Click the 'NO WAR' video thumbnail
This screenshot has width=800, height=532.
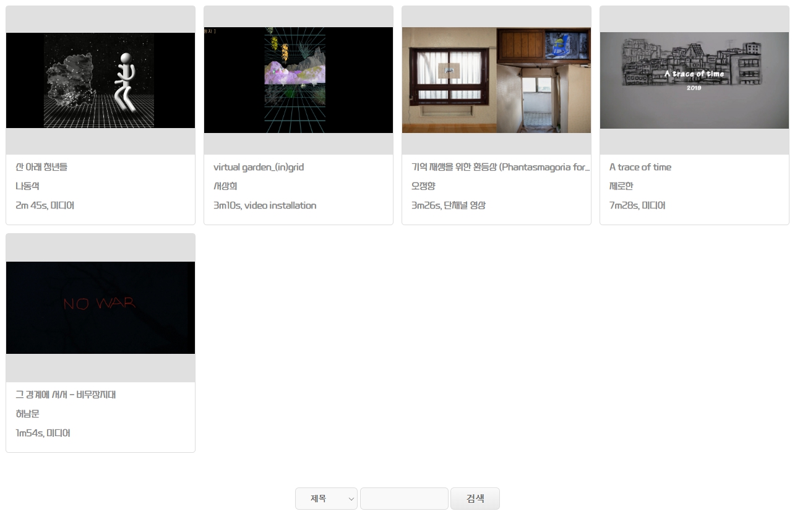[100, 307]
